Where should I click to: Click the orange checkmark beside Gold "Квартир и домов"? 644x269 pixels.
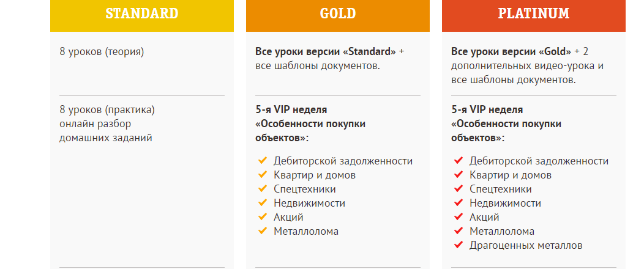click(263, 175)
